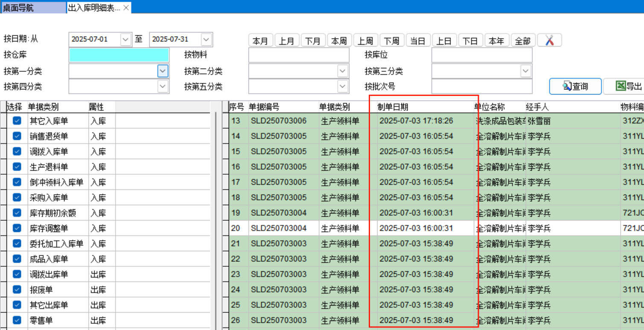Expand the 按第三分类 dropdown
The width and height of the screenshot is (644, 330).
coord(526,71)
